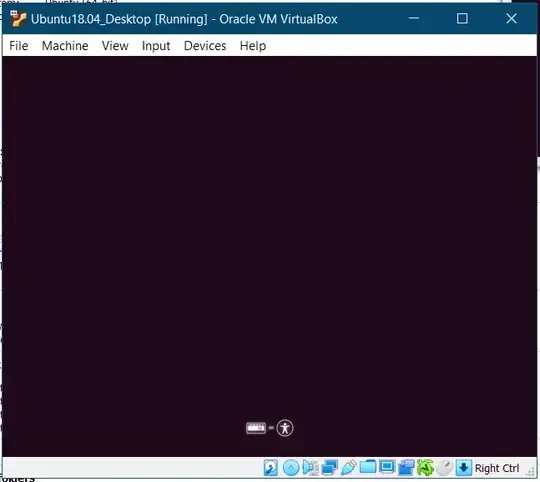Viewport: 540px width, 482px height.
Task: Click the shared folders status icon
Action: 368,467
